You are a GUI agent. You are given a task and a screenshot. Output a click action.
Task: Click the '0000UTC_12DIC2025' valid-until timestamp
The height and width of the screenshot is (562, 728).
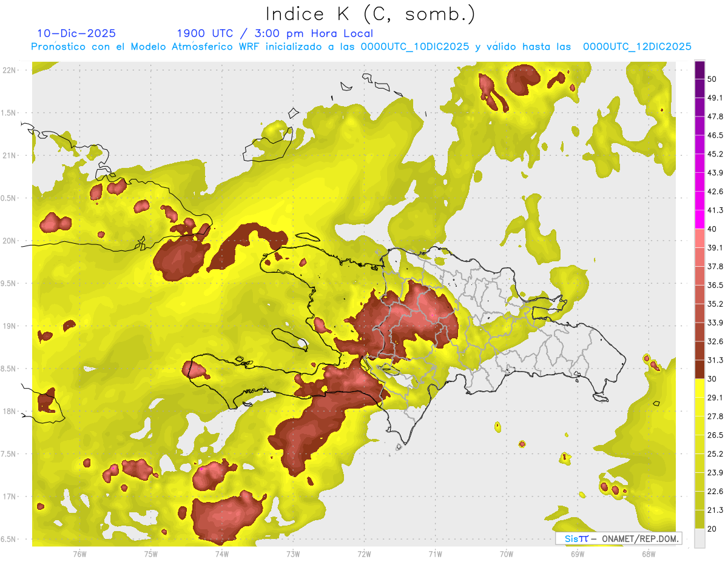pos(637,47)
